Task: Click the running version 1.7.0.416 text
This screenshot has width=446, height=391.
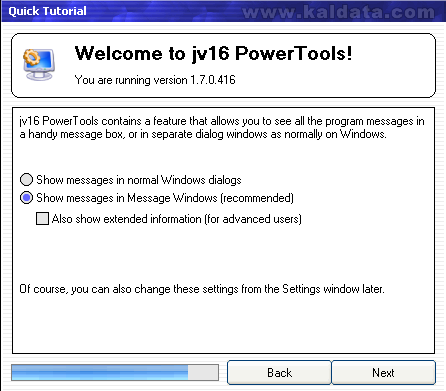Action: (x=155, y=80)
